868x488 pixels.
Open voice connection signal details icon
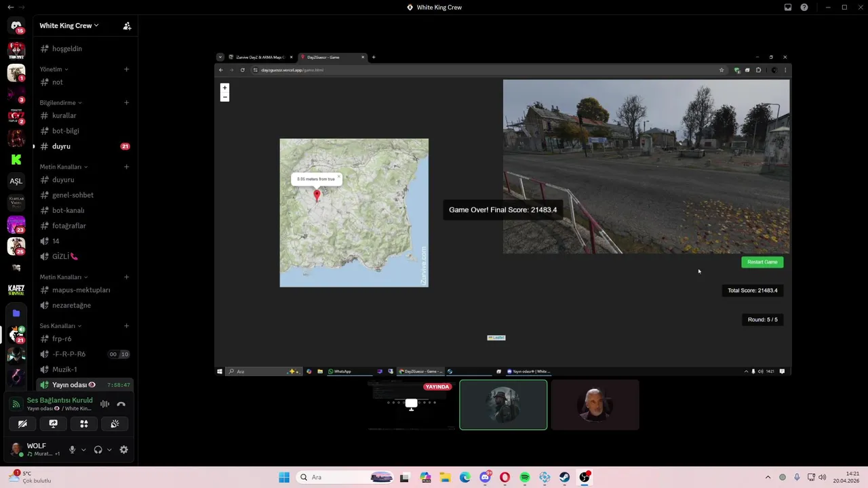point(16,404)
